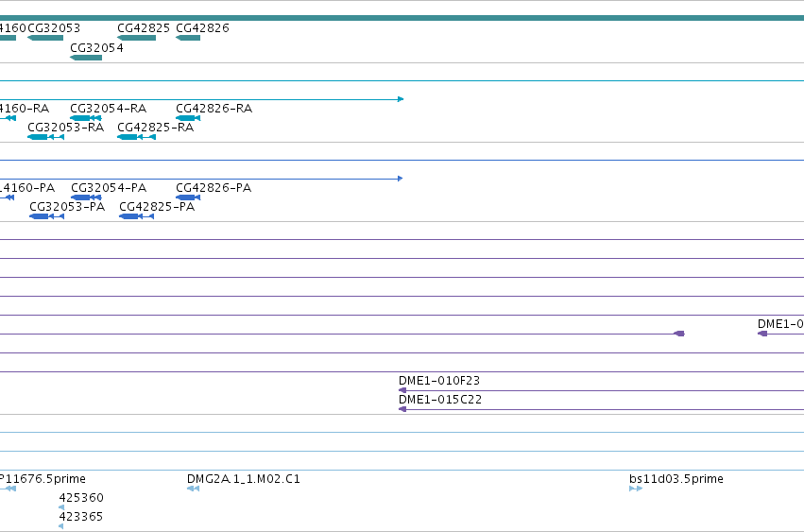Click the CG42826 gene label
Screen dimensions: 804x532
[202, 27]
